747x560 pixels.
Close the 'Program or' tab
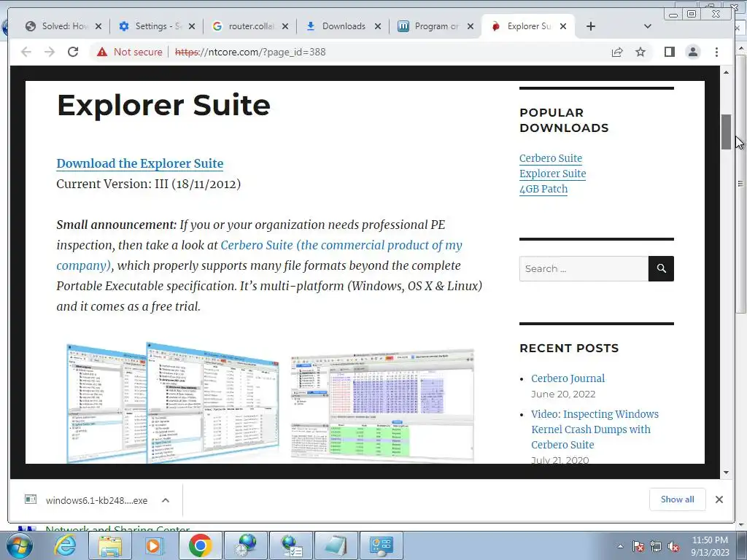coord(471,26)
